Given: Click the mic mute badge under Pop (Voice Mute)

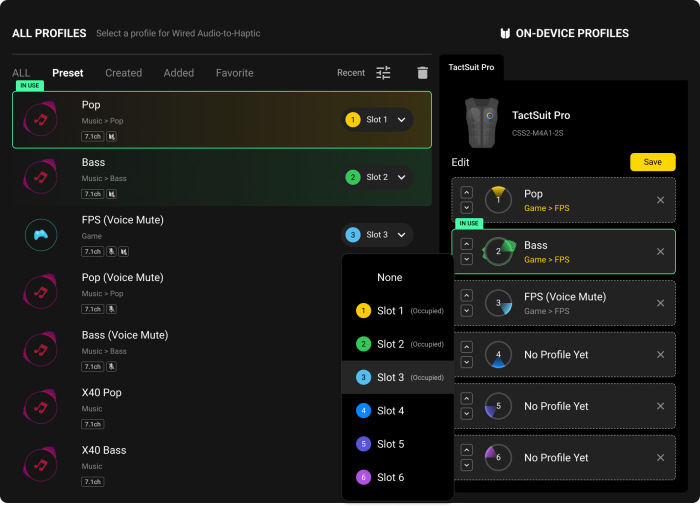Looking at the screenshot, I should pyautogui.click(x=111, y=309).
